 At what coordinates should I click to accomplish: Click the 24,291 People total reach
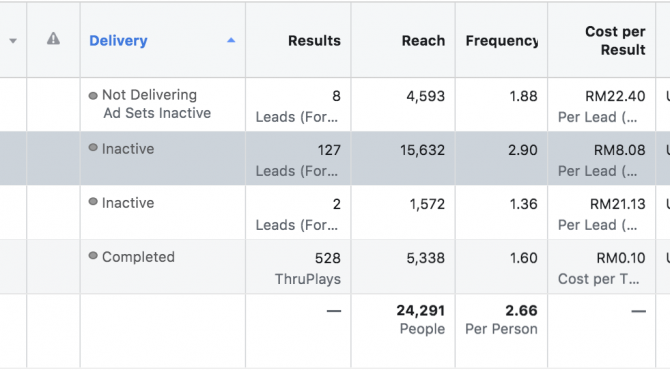(x=420, y=319)
